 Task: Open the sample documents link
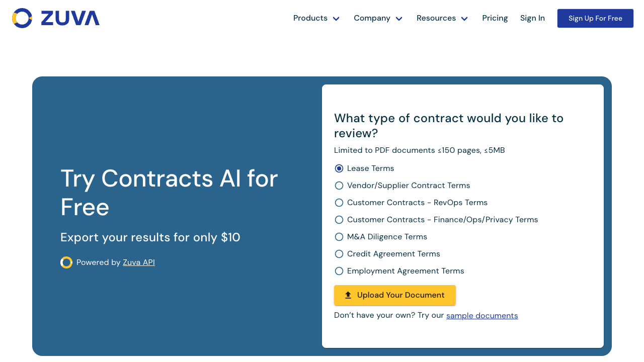pos(482,315)
